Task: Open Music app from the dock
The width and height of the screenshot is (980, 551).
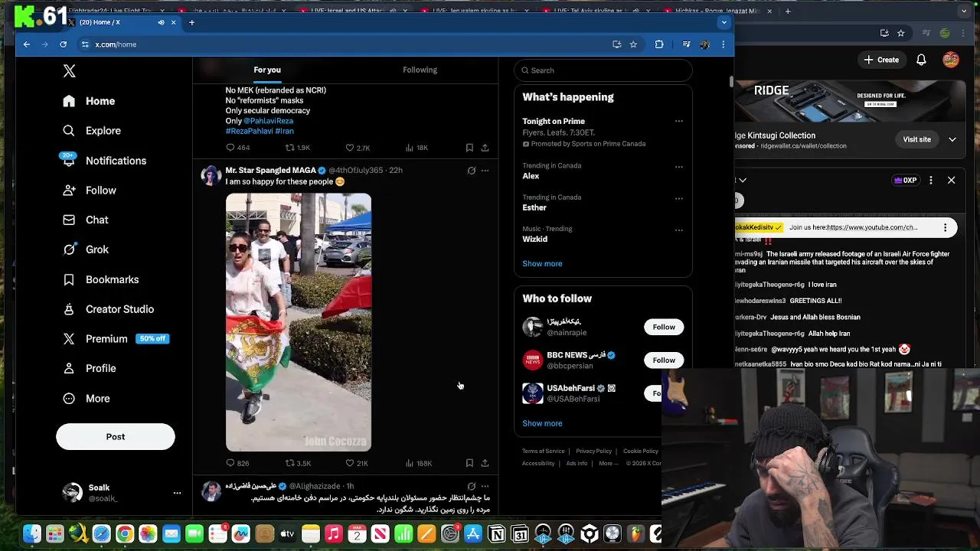Action: [334, 534]
